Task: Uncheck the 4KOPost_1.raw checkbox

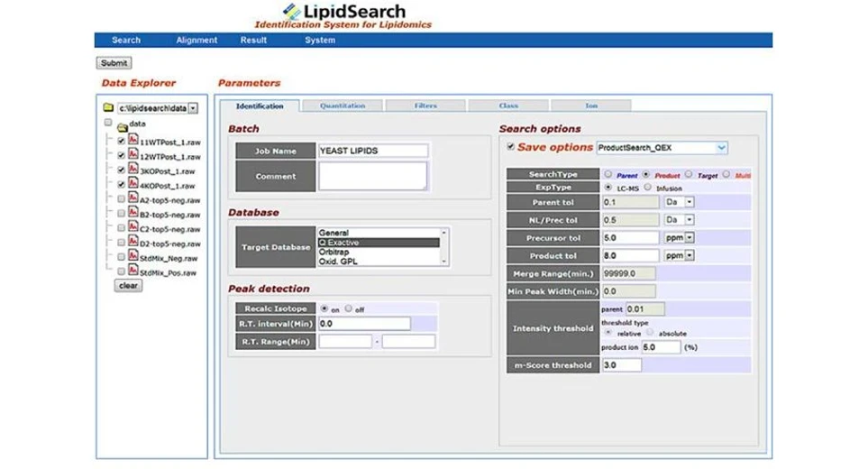Action: point(122,184)
